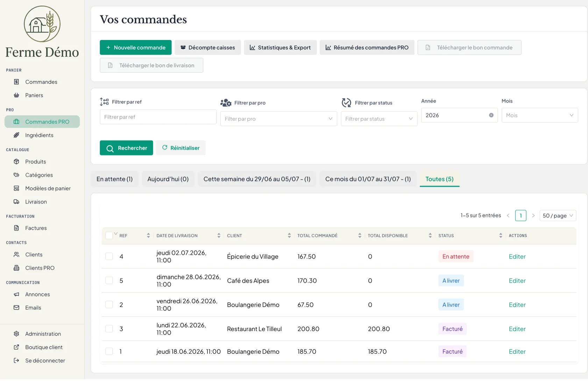
Task: Check the box for Café des Alpes order
Action: [109, 280]
